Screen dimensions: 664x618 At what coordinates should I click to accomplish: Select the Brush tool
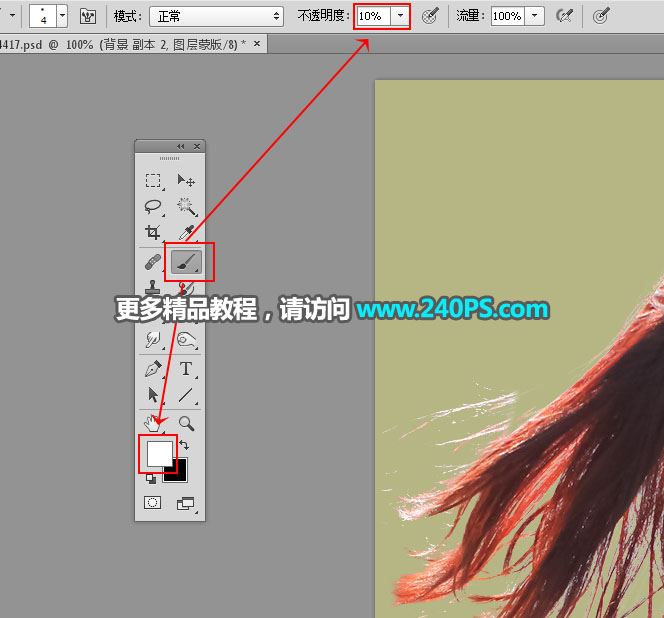coord(186,262)
